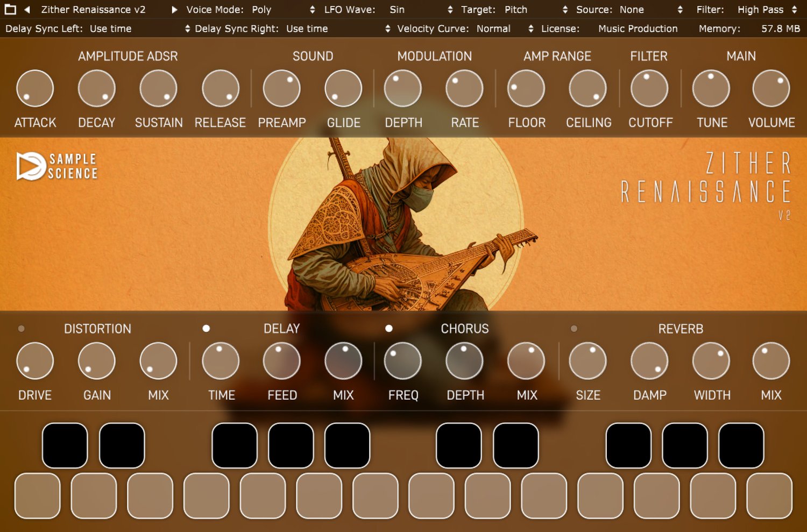Click the License value Music Production
807x532 pixels.
pos(638,29)
